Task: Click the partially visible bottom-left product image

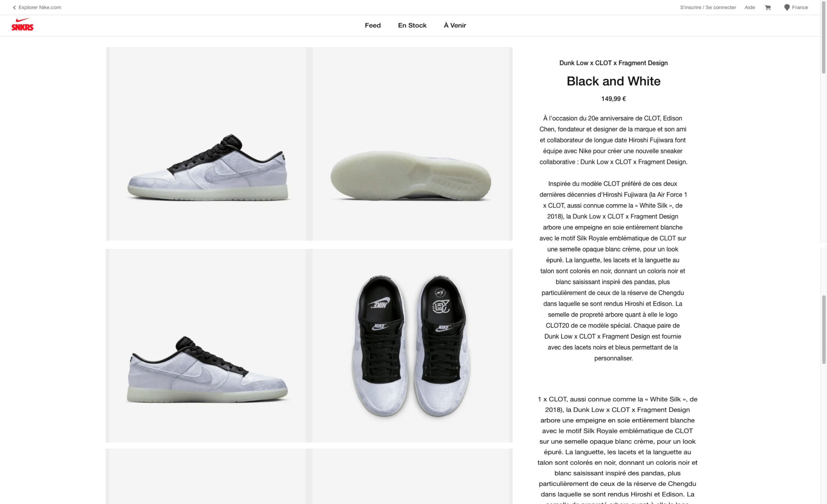Action: (207, 476)
